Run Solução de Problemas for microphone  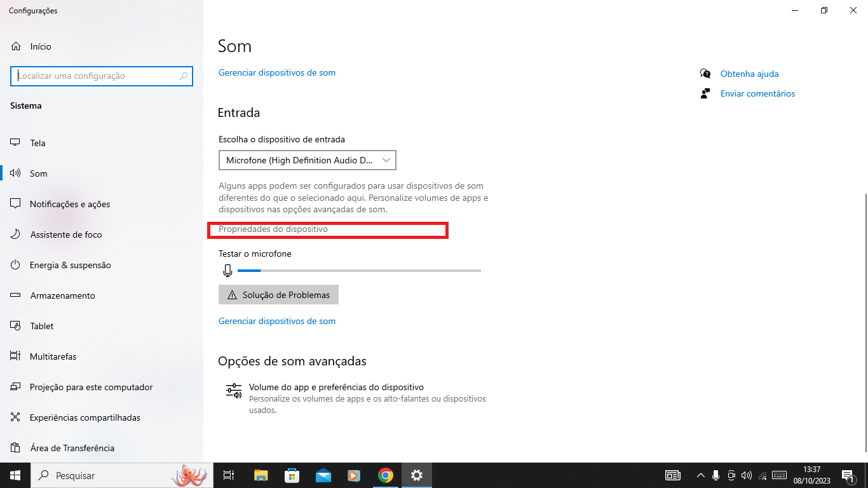pos(278,295)
